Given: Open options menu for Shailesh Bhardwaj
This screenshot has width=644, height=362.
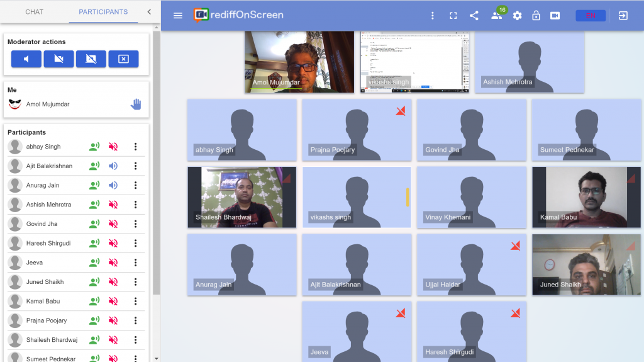Looking at the screenshot, I should tap(136, 340).
